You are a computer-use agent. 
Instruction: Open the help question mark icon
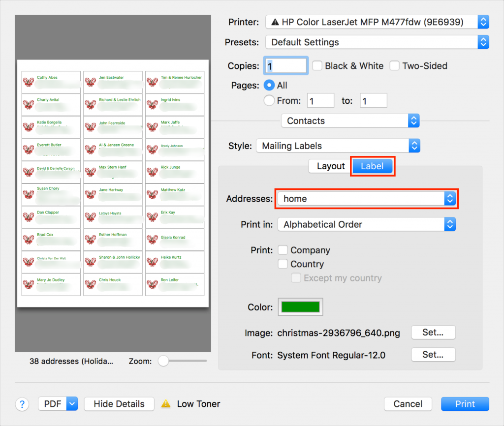pos(22,404)
